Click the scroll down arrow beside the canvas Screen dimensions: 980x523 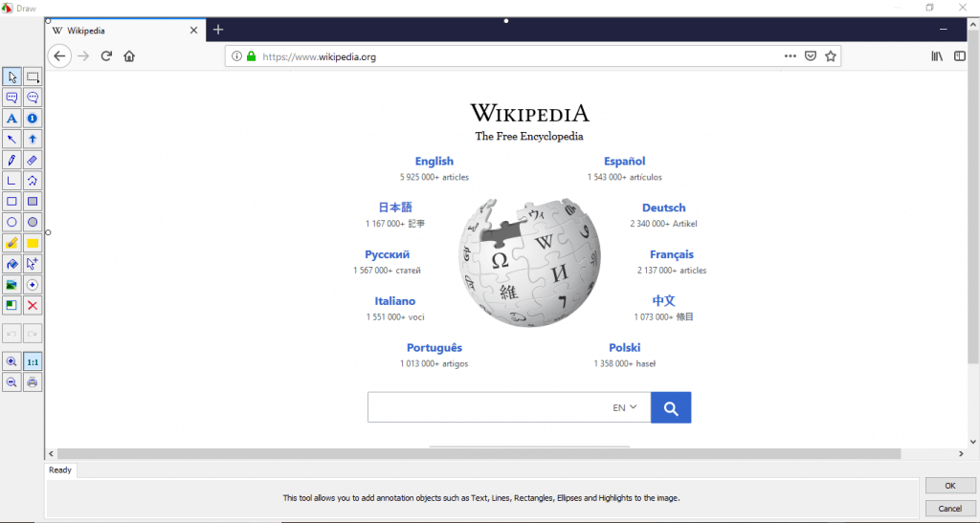coord(973,442)
